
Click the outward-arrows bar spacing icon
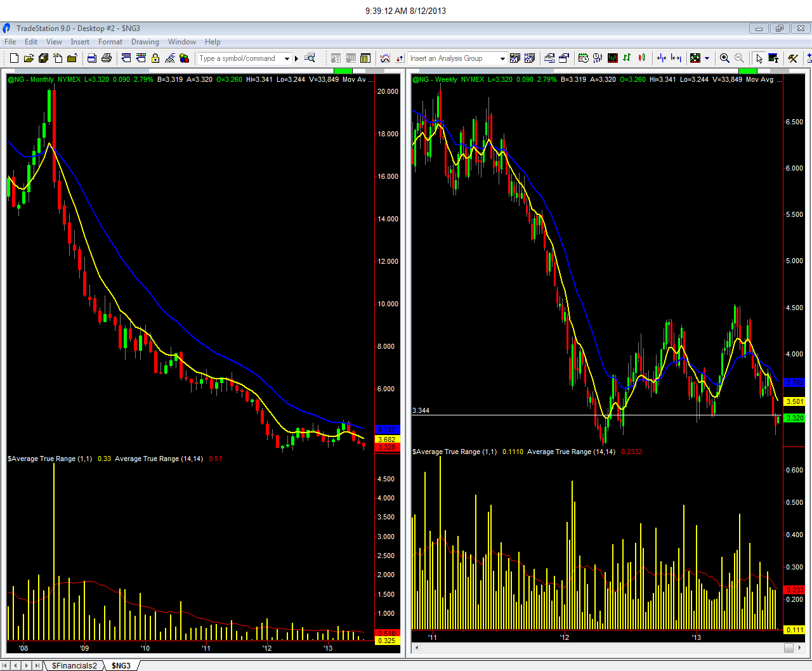tap(676, 58)
